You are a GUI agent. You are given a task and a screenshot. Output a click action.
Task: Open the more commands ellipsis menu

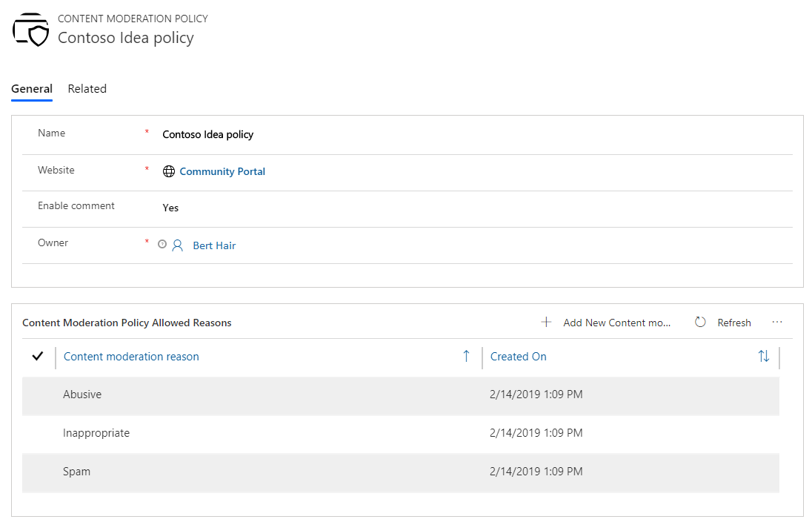pyautogui.click(x=776, y=323)
